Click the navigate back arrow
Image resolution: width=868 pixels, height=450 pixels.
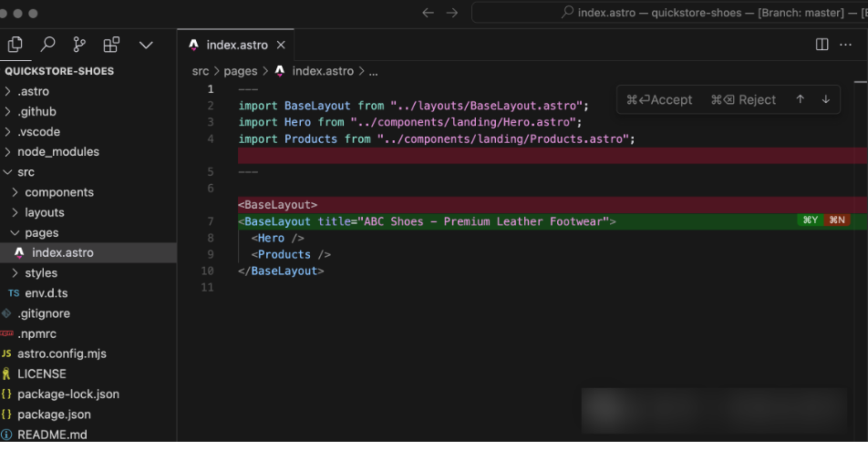429,13
